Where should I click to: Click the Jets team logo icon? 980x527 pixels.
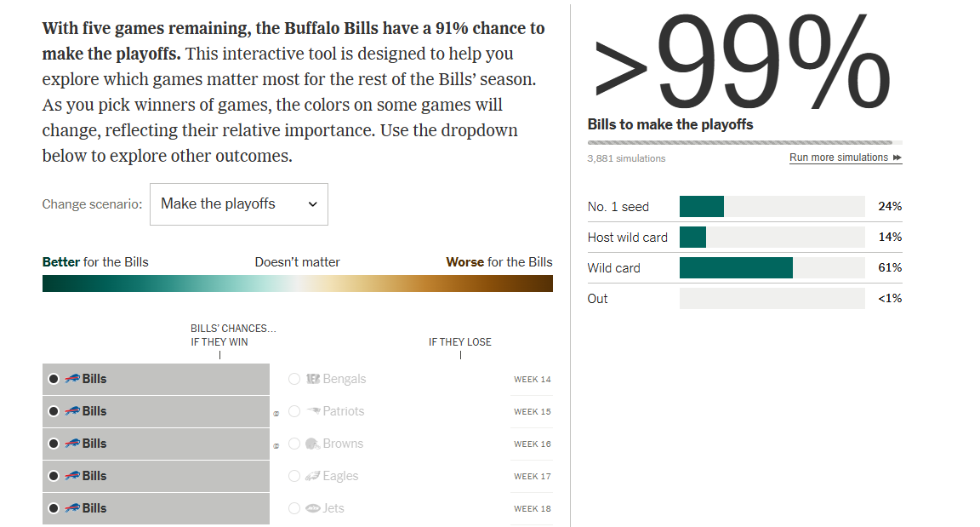[x=313, y=508]
